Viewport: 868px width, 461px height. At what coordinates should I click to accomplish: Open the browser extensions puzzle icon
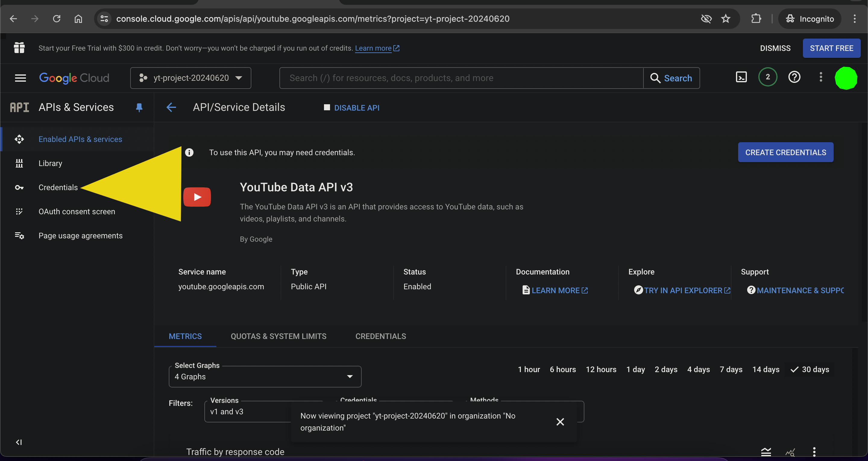tap(756, 19)
